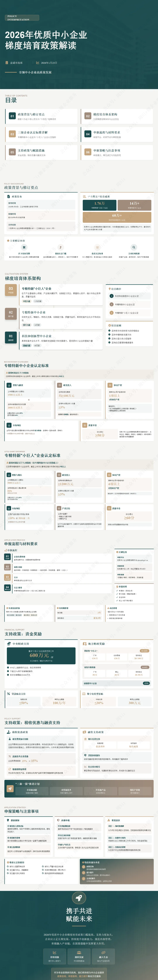Click the icon beside 中央财政支持
Viewport: 158px width, 980px height.
pyautogui.click(x=9, y=644)
